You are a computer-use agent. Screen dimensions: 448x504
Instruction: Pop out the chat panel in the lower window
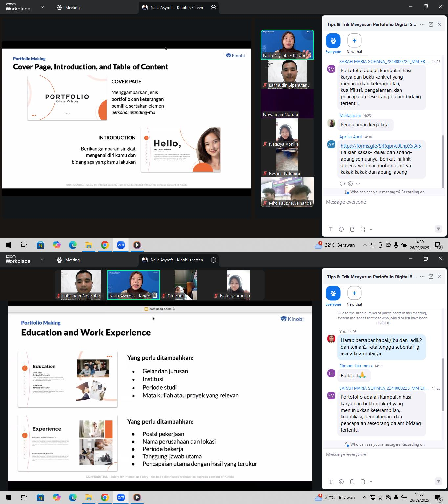tap(431, 277)
